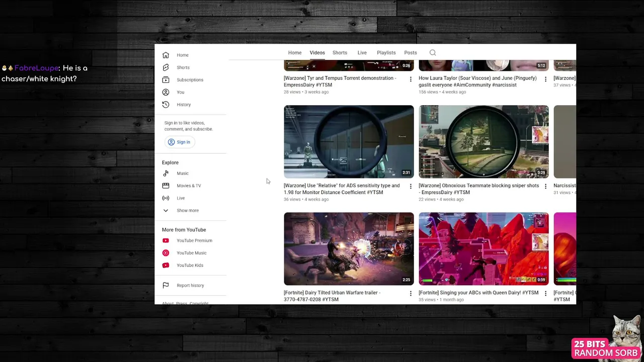Open the History link text in sidebar
The height and width of the screenshot is (362, 644).
coord(184,105)
